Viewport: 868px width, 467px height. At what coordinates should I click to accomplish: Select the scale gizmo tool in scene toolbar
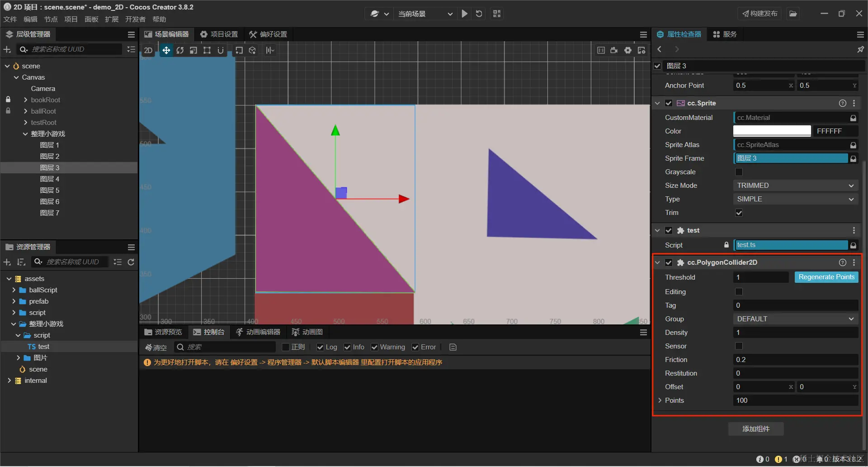tap(193, 50)
